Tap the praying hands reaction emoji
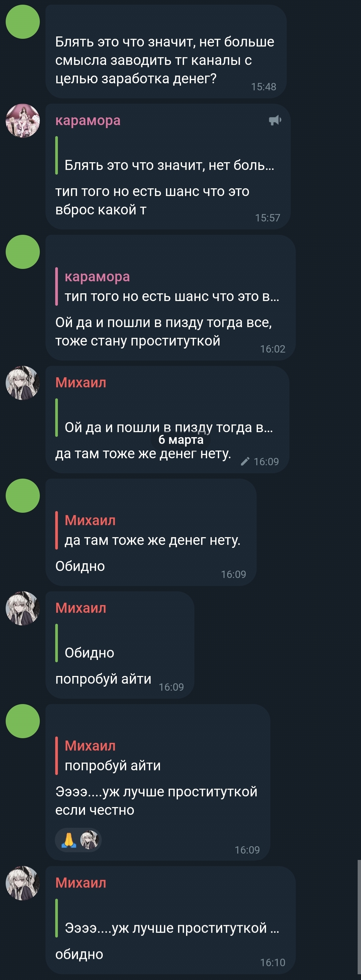The image size is (361, 980). coord(69,840)
